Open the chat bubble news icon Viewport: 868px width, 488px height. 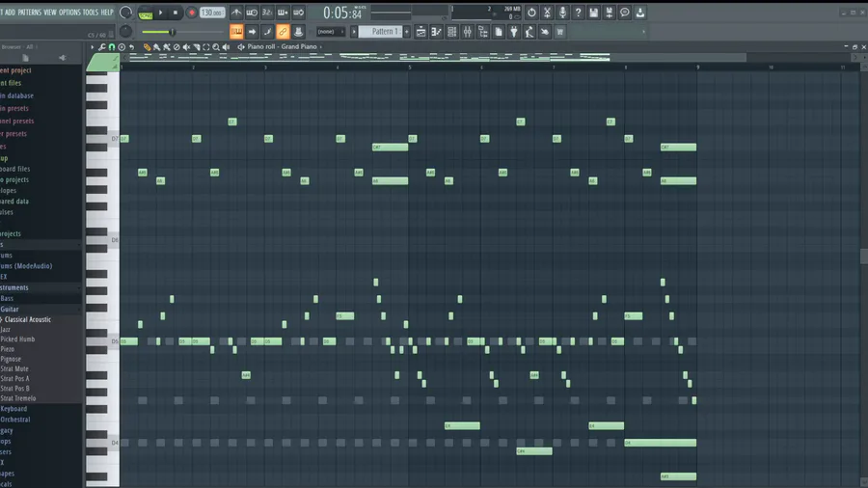click(x=624, y=13)
